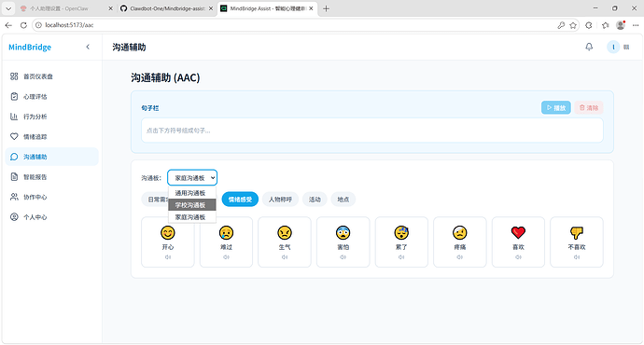Select 情绪追踪 in the sidebar
Viewport: 644px width, 345px height.
[51, 137]
